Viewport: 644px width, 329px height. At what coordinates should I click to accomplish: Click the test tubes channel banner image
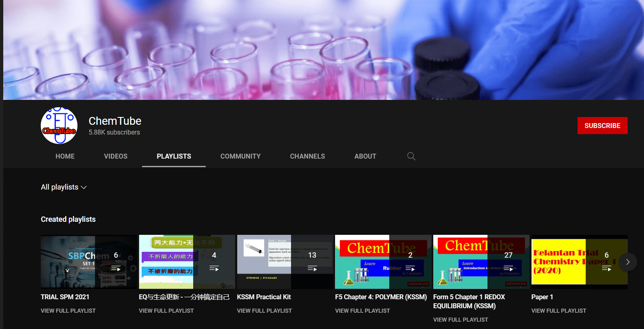point(324,50)
